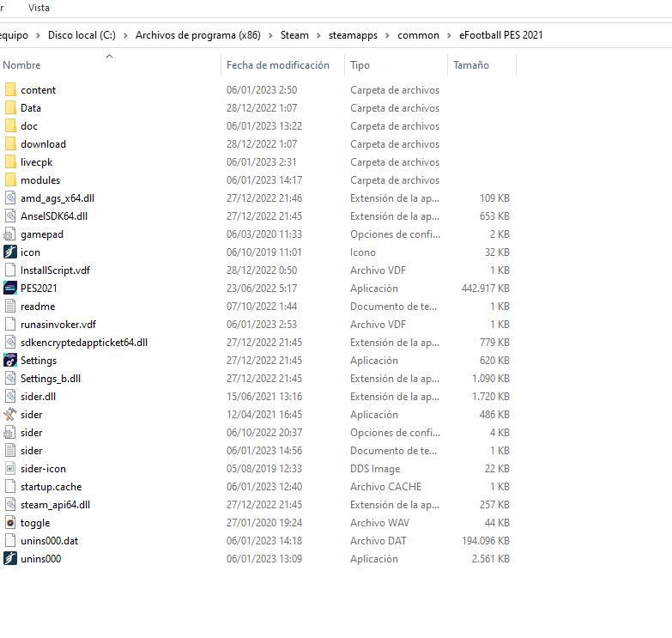Expand the chevron after common breadcrumb

[449, 35]
